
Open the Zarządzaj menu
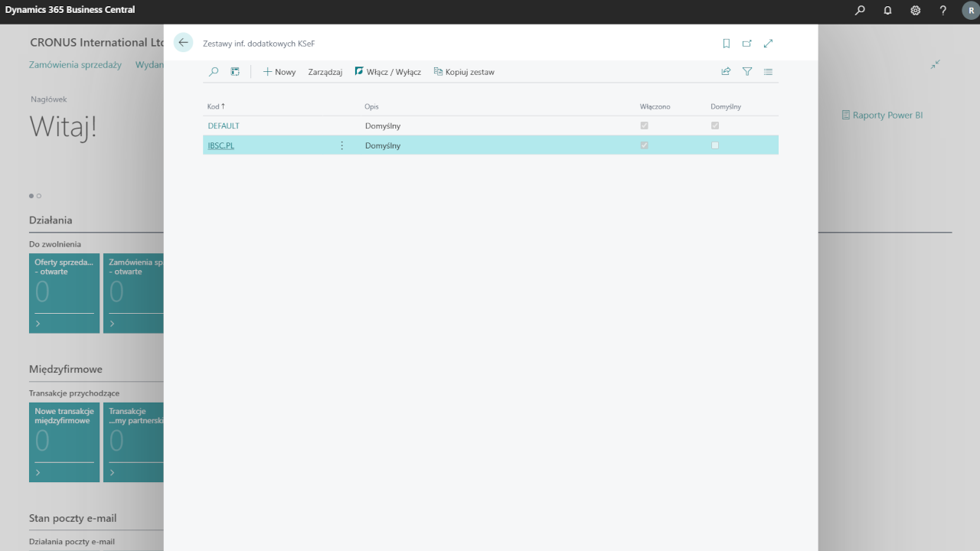click(x=325, y=72)
